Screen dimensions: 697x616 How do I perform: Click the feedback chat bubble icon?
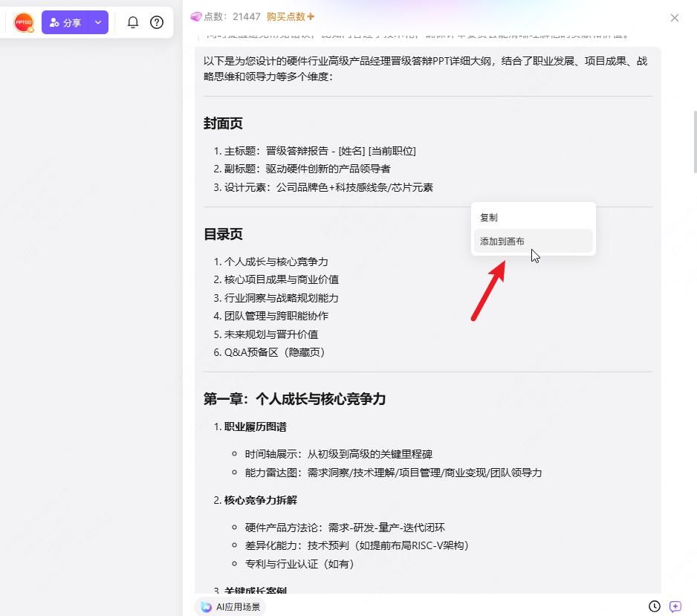point(677,606)
